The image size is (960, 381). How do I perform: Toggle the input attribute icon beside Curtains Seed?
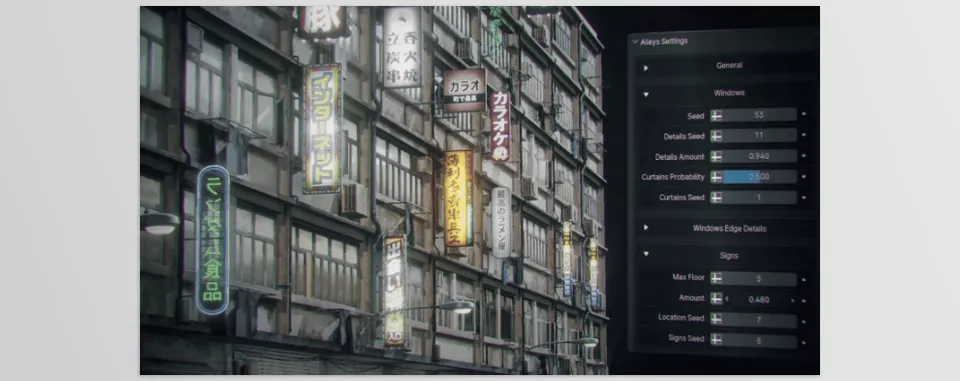[716, 197]
